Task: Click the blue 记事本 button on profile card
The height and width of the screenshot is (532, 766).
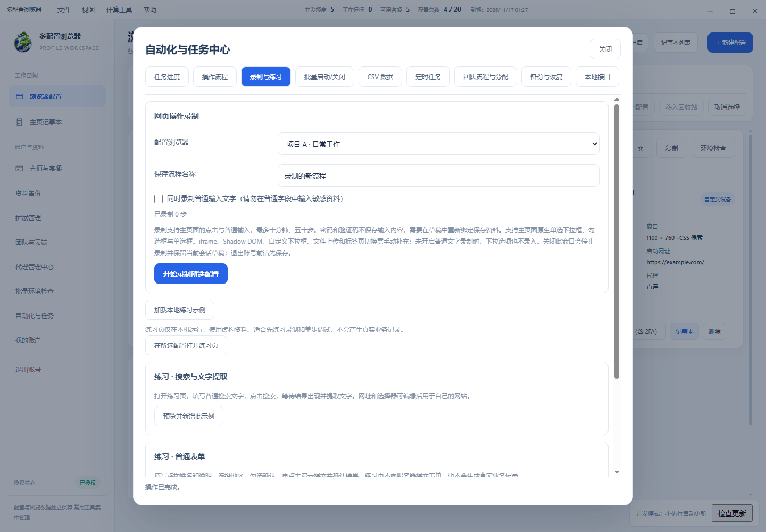Action: 685,331
